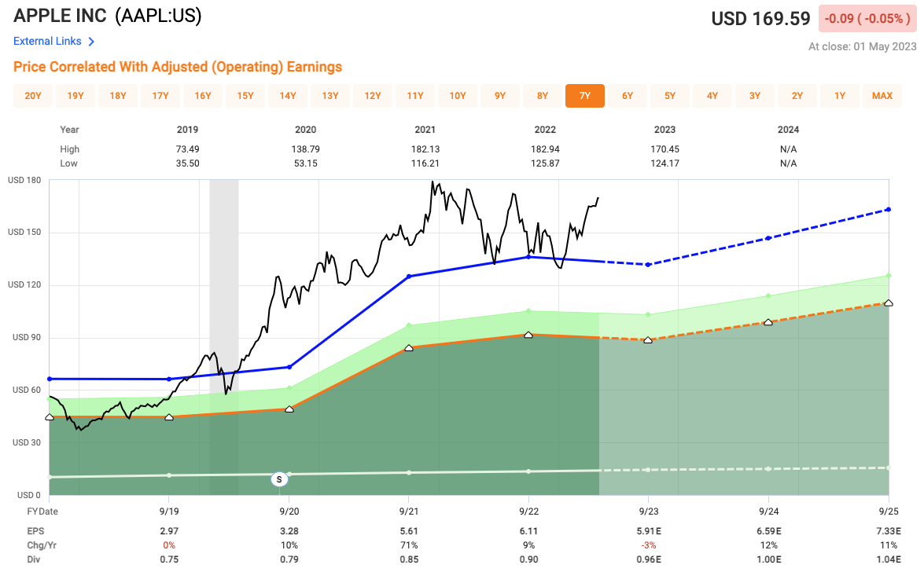Show the MAX time range
The image size is (924, 572).
(882, 95)
